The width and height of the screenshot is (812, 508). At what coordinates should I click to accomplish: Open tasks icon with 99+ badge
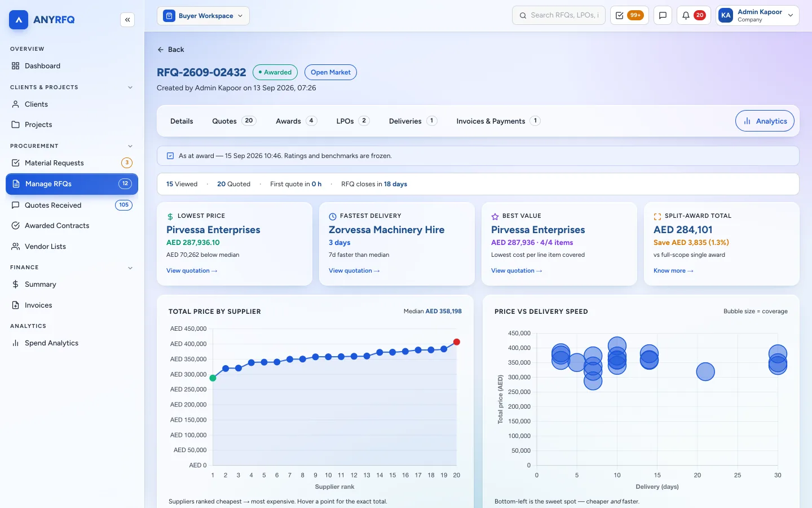coord(630,16)
